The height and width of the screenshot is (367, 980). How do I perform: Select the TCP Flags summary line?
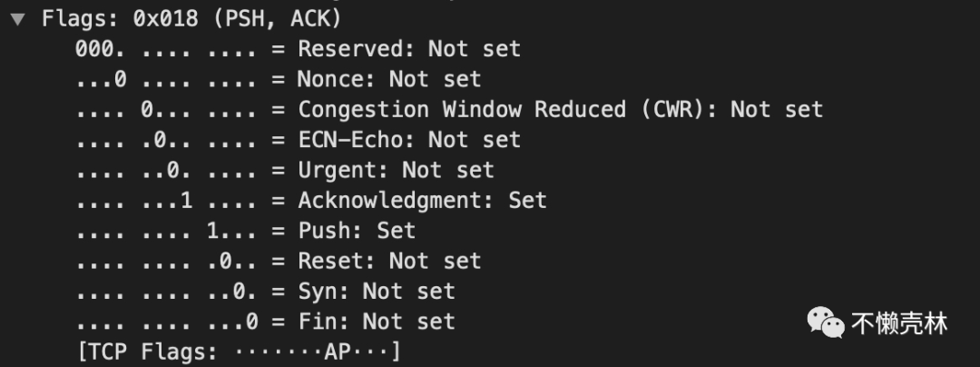pos(238,352)
